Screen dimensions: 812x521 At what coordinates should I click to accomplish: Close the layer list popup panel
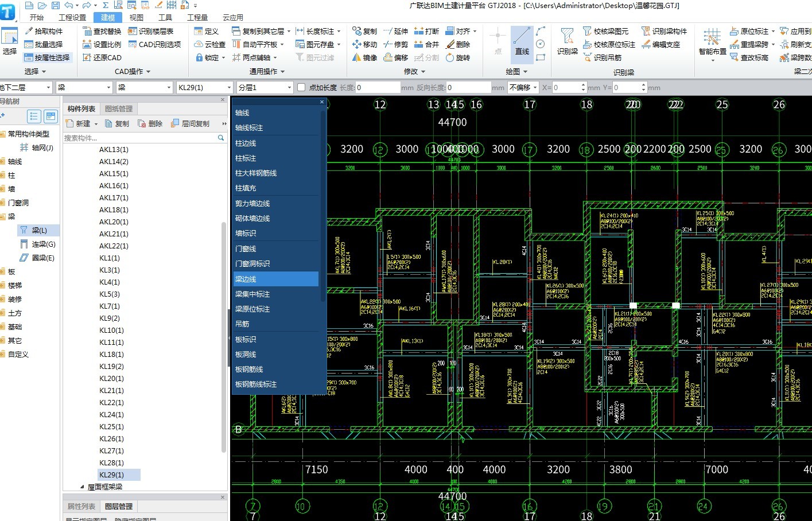[321, 102]
